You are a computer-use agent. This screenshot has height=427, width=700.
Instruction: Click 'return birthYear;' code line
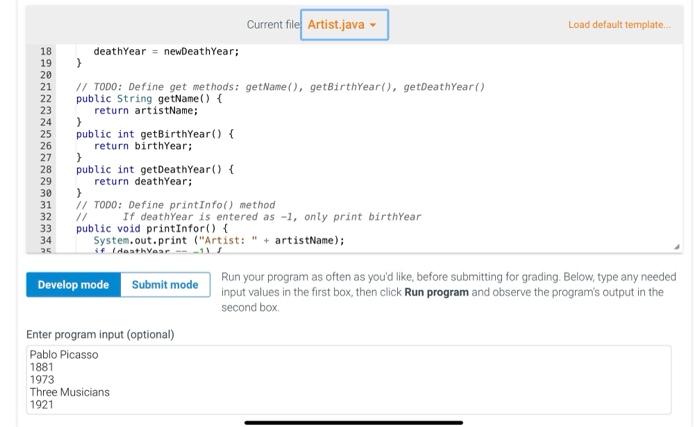[x=143, y=146]
